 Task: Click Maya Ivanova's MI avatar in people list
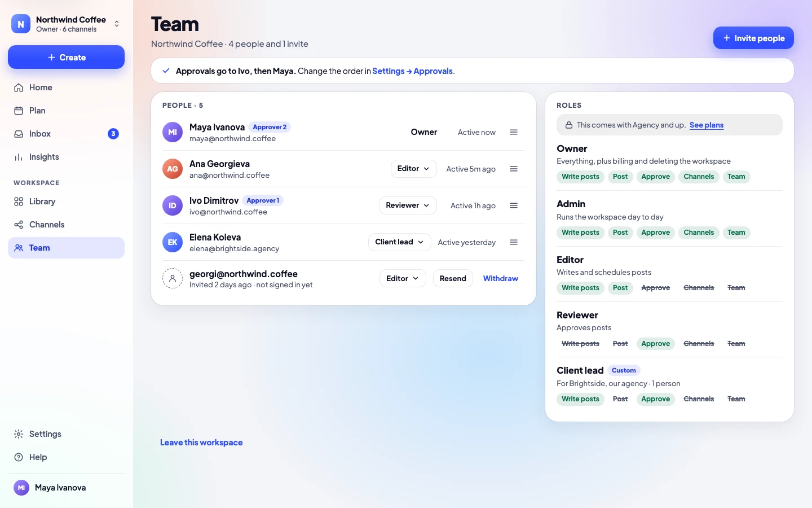tap(173, 132)
